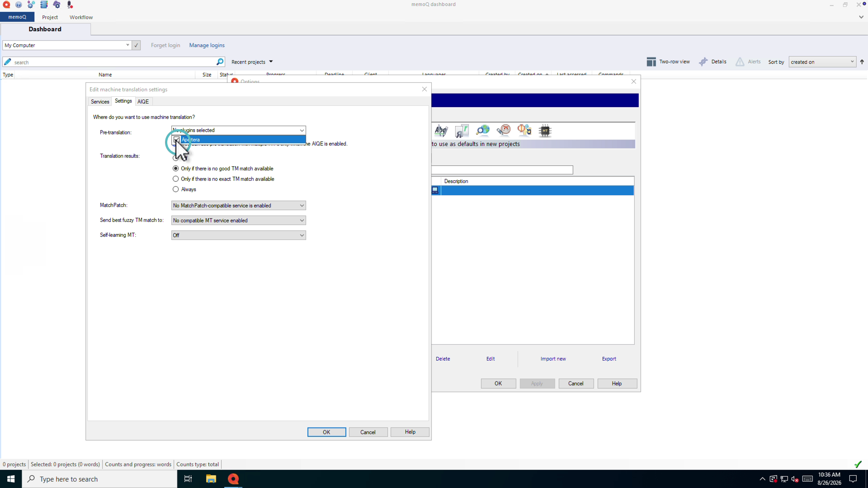Switch to the AIQE tab
Screen dimensions: 868x488
point(143,102)
